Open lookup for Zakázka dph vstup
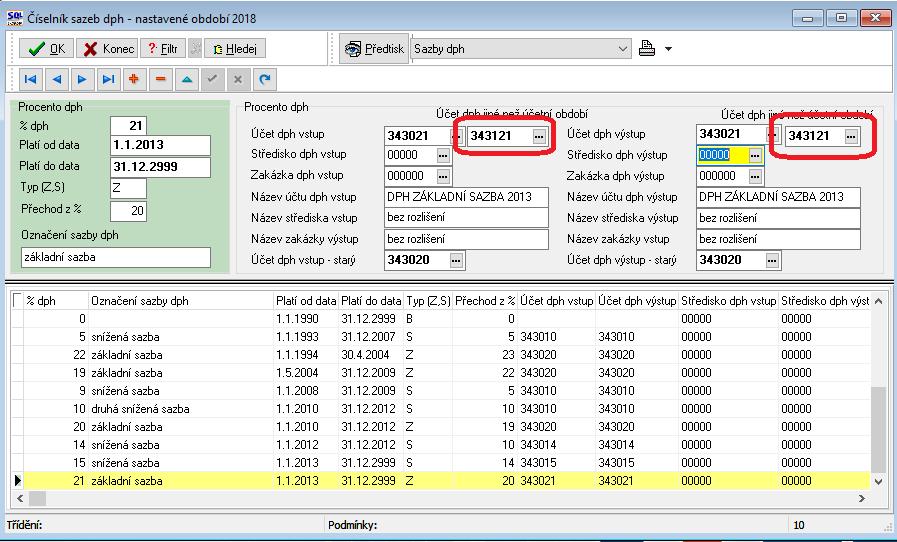 point(443,176)
